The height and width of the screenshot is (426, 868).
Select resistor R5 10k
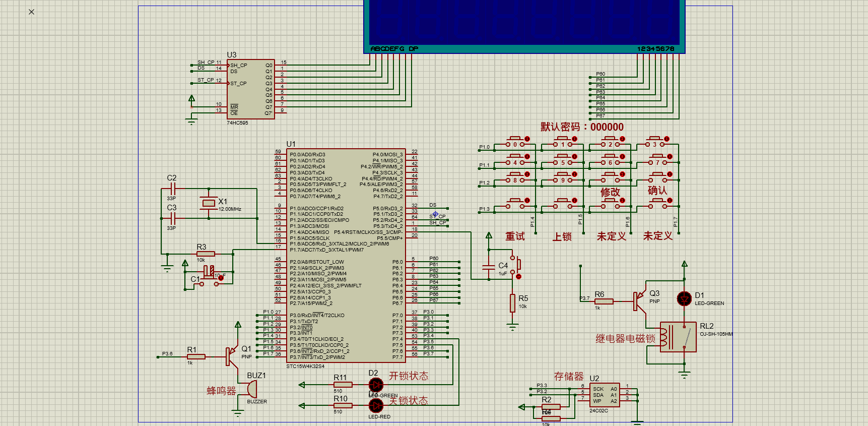(512, 303)
